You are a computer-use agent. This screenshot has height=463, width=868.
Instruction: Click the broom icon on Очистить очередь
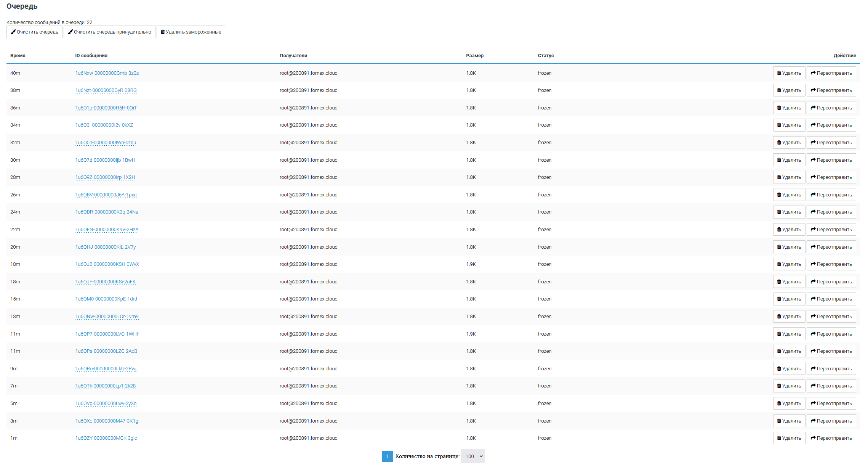point(13,32)
